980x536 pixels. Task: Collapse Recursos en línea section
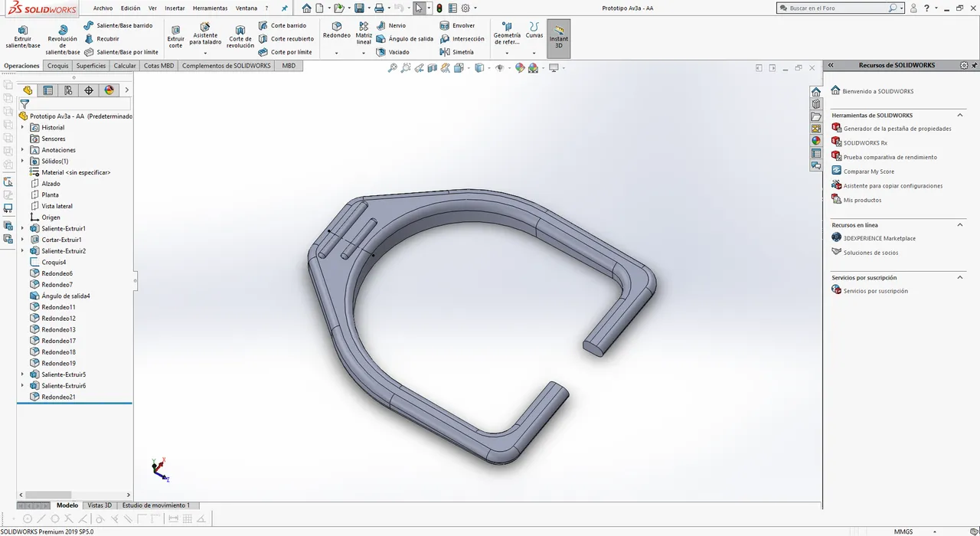[960, 225]
